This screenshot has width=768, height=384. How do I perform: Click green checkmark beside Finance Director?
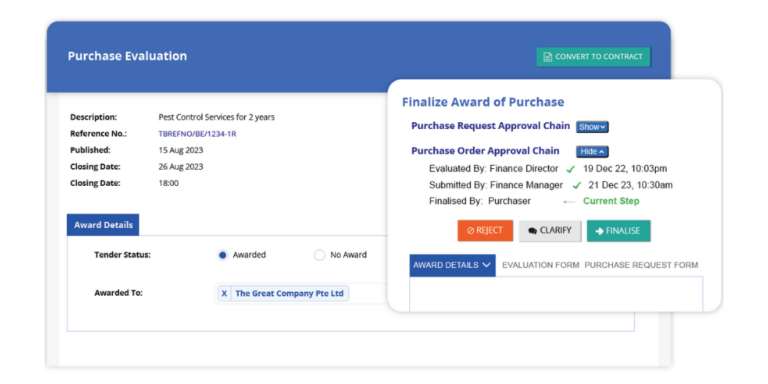(570, 169)
